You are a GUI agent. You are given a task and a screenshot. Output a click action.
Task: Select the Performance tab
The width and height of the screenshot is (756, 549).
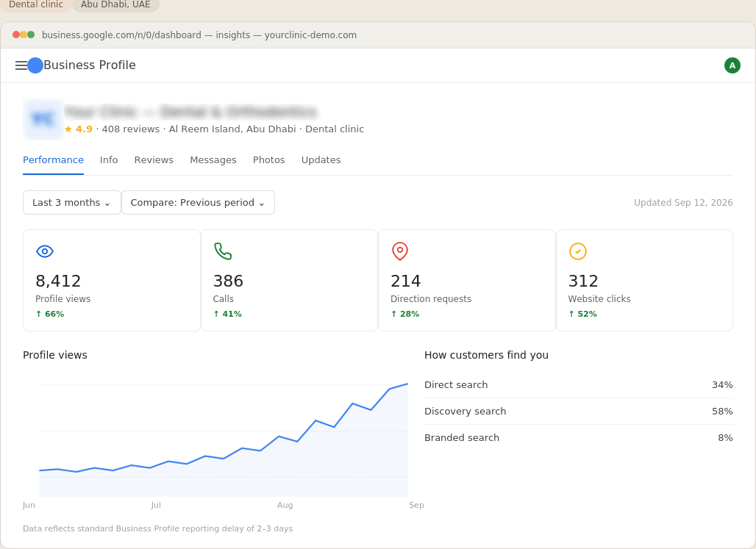pyautogui.click(x=53, y=160)
